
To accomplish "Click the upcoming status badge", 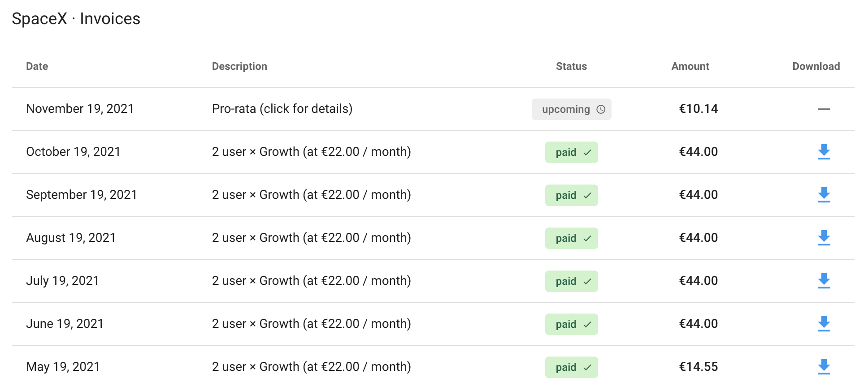I will point(571,109).
